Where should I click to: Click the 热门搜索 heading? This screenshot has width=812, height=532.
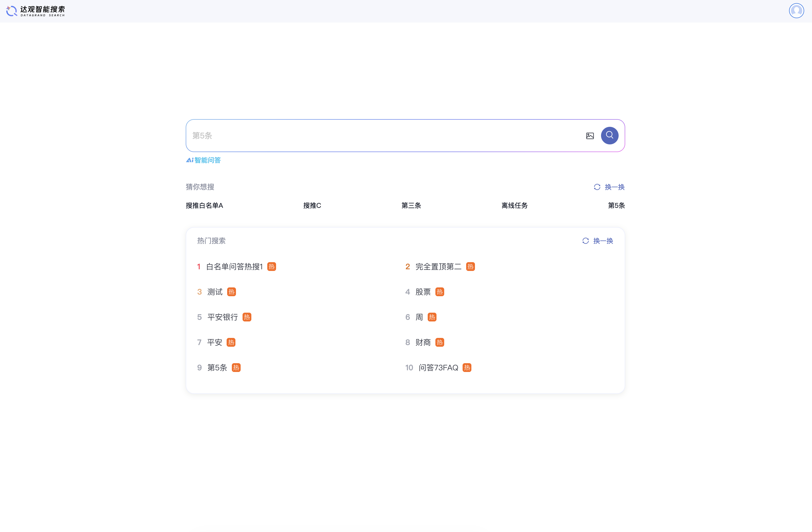[211, 241]
